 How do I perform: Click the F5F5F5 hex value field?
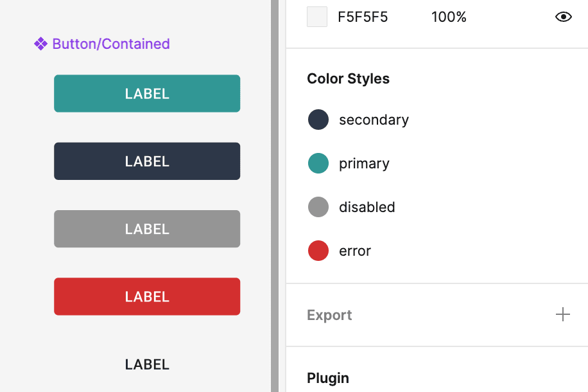(x=363, y=17)
